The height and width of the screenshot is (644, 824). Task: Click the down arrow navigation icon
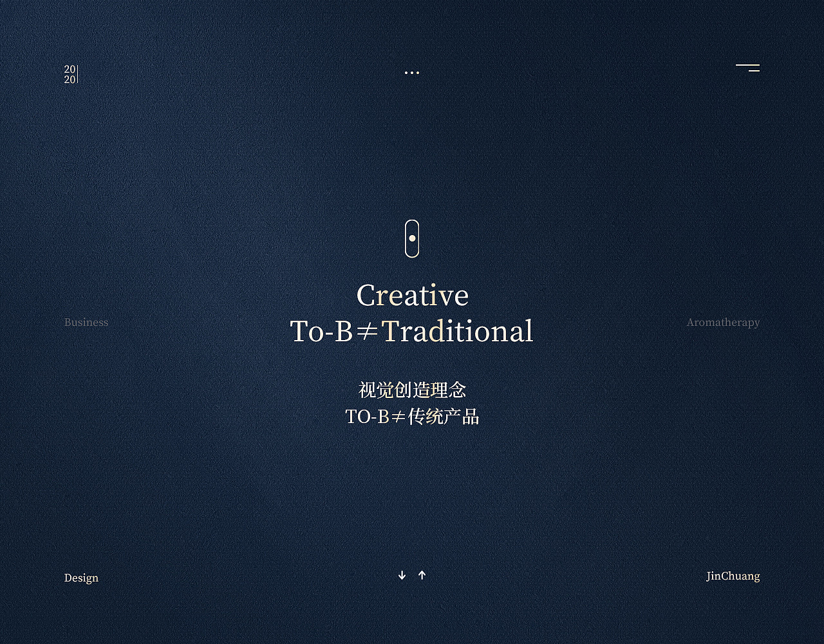tap(402, 575)
